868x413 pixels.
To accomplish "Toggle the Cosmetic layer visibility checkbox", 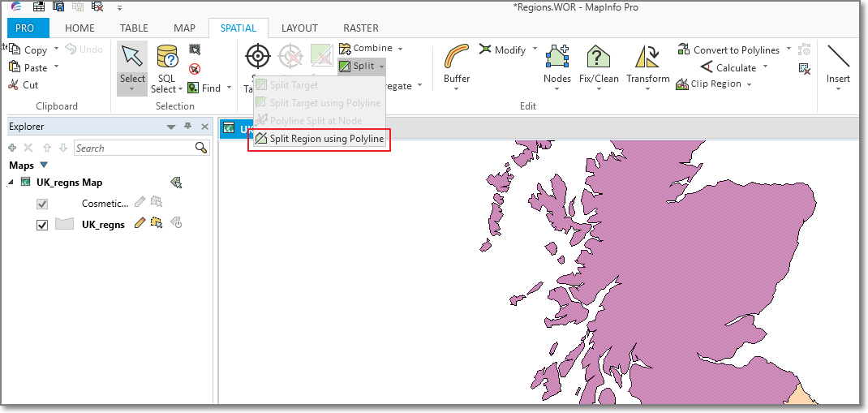I will pos(42,204).
